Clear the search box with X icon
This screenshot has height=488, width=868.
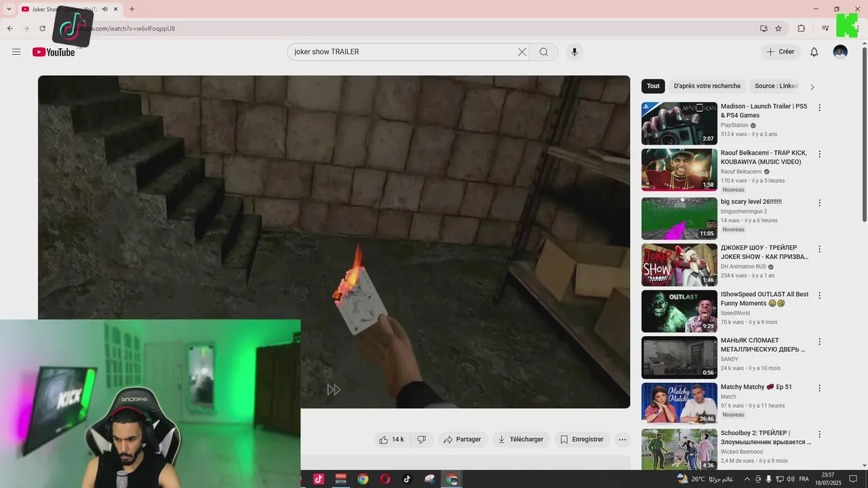[x=522, y=52]
